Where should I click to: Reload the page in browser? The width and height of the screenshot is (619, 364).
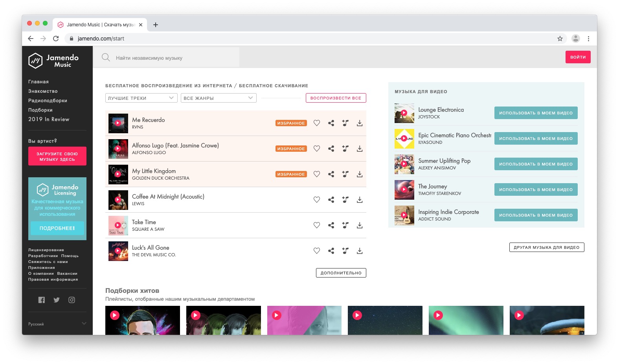coord(56,39)
